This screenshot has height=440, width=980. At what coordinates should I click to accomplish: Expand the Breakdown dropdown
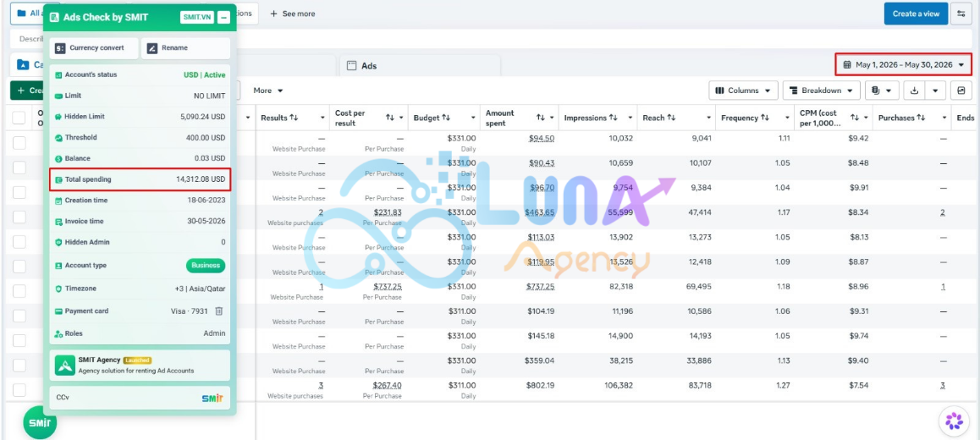[x=821, y=91]
